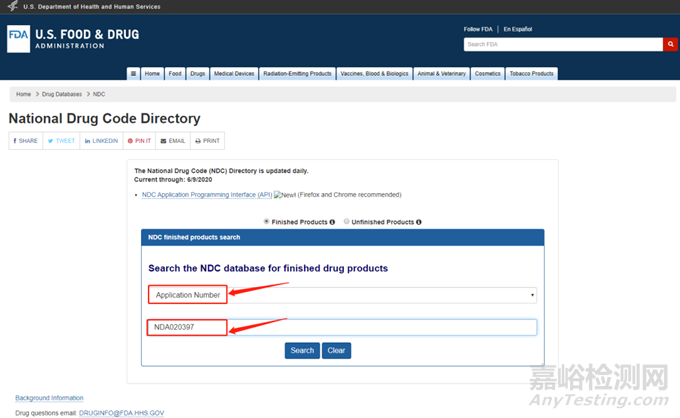Open NDC Application Programming Interface link
Screen dimensions: 680x418
click(x=206, y=195)
